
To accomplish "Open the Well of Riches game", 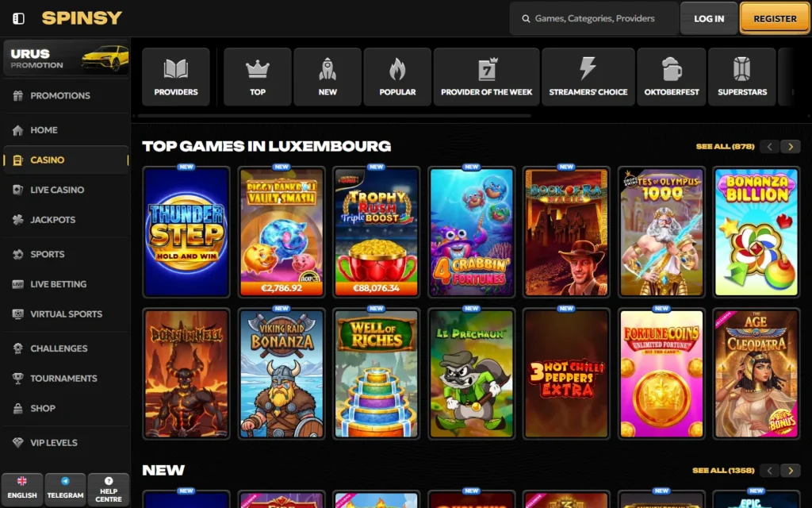I will 377,374.
